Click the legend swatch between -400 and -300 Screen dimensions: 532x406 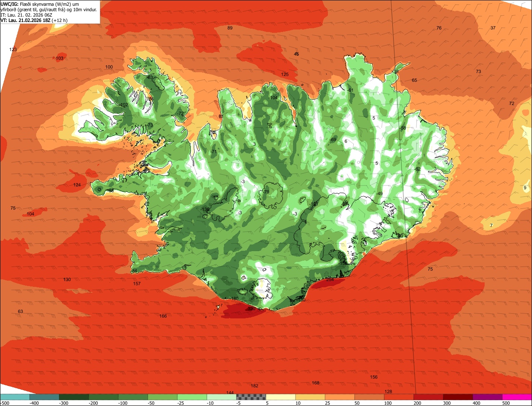(44, 397)
